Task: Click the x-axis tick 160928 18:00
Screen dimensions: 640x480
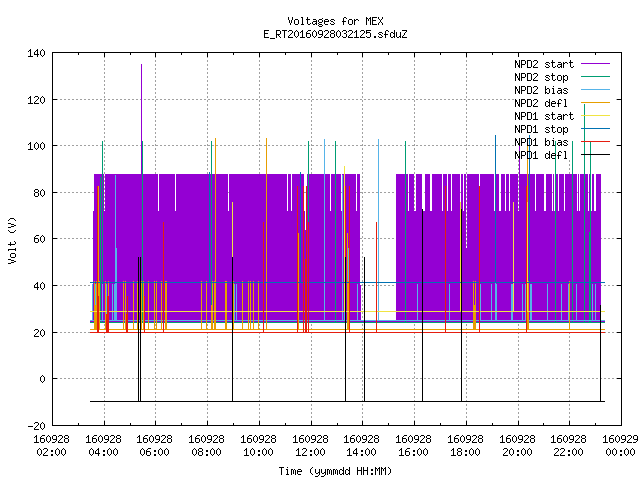Action: 465,446
